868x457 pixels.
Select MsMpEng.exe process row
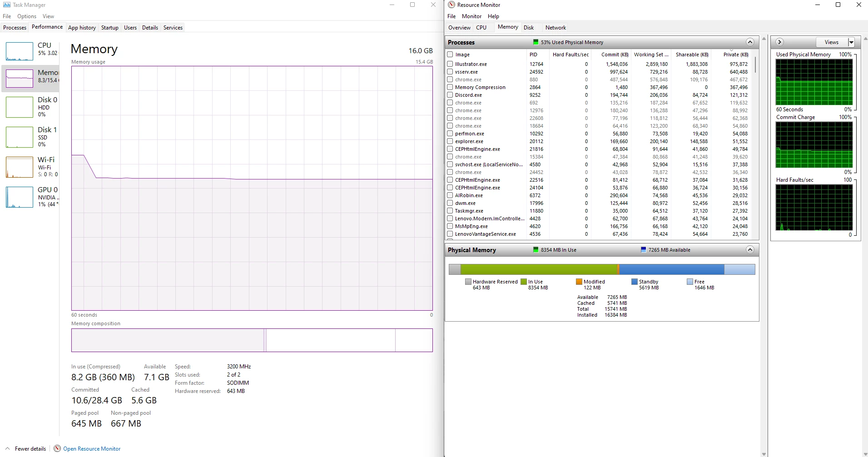pos(598,226)
